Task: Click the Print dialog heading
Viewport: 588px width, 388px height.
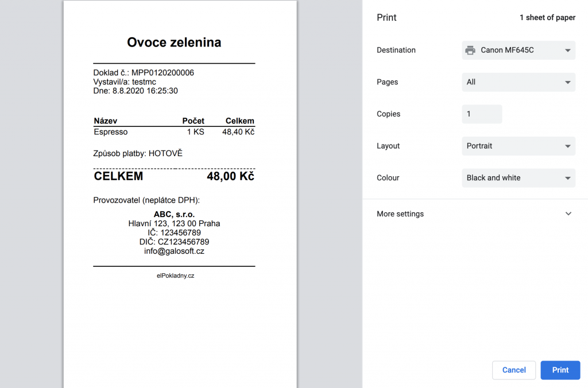Action: tap(386, 18)
